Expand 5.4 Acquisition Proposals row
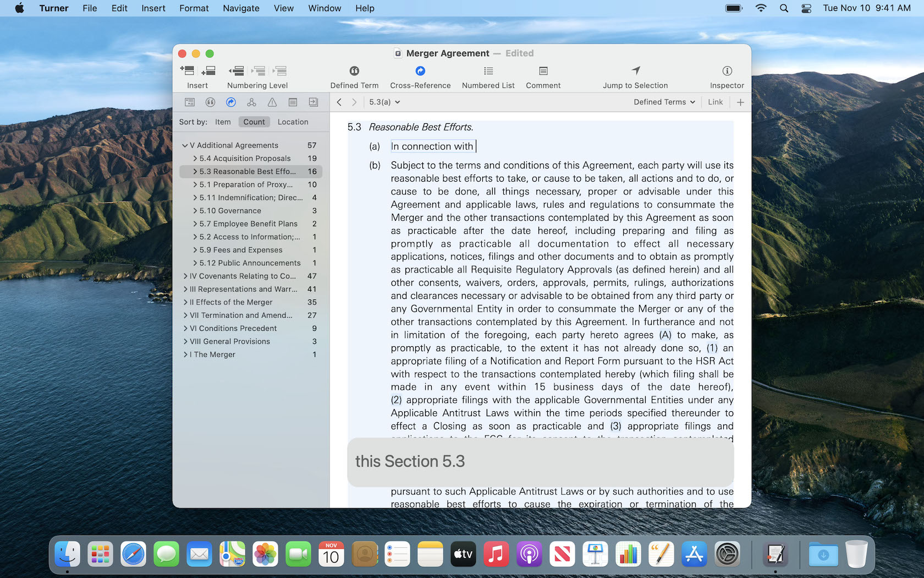The width and height of the screenshot is (924, 578). click(195, 159)
